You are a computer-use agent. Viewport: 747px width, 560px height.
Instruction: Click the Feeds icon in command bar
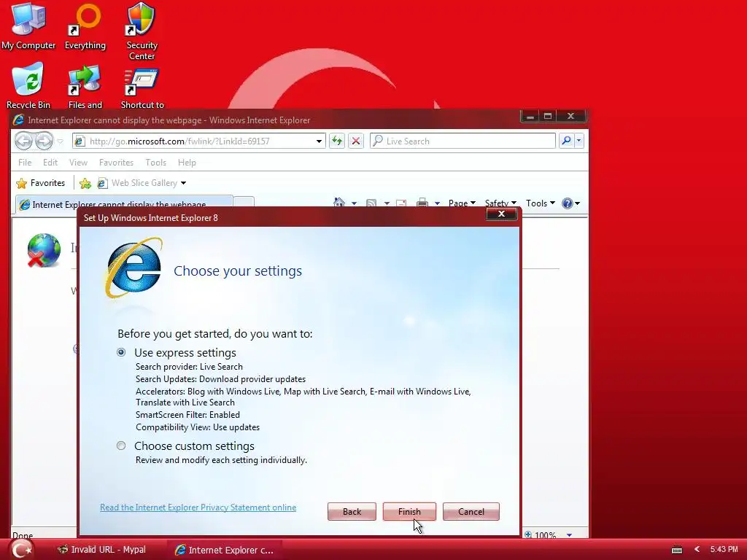(371, 203)
